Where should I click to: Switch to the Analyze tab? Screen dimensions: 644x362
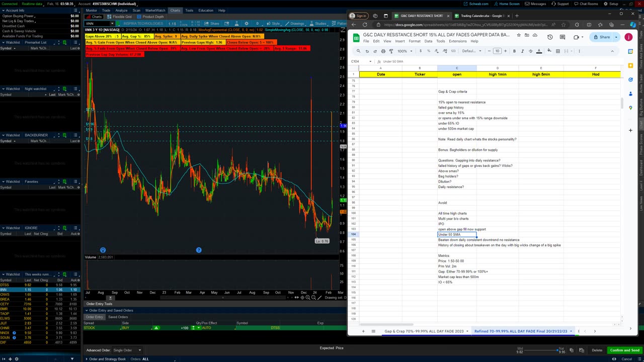point(121,10)
